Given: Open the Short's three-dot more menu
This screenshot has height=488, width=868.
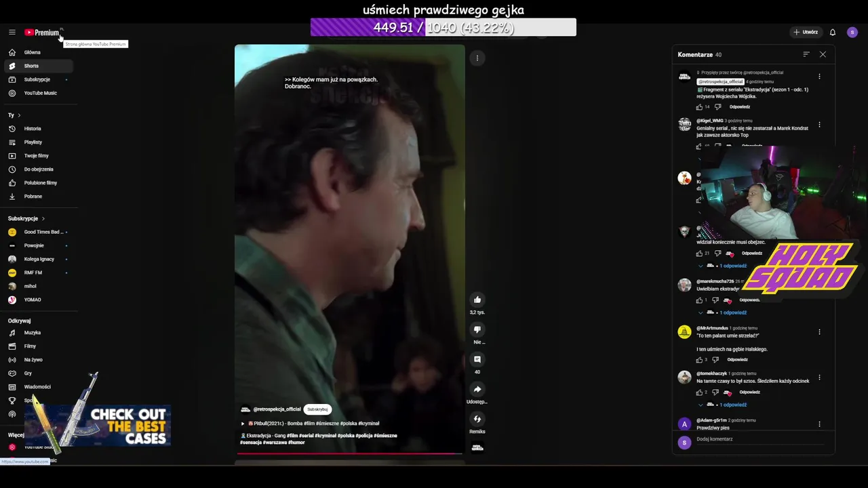Looking at the screenshot, I should tap(477, 58).
